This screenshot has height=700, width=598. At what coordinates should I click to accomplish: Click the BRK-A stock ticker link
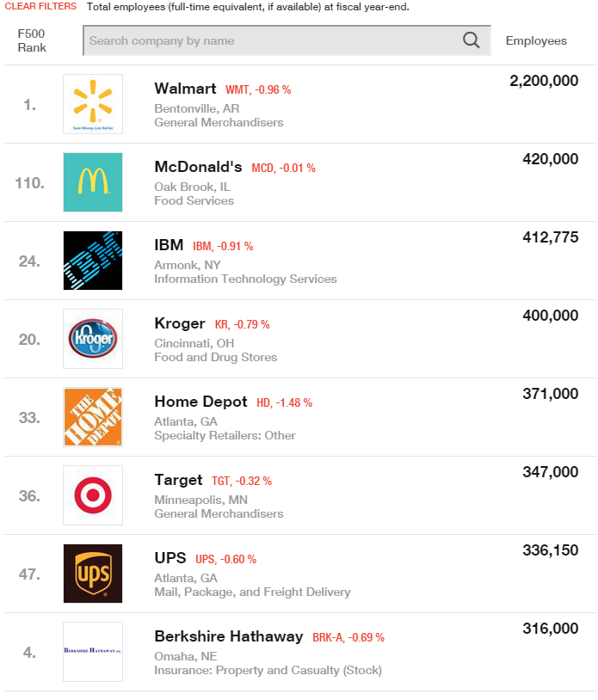point(348,637)
